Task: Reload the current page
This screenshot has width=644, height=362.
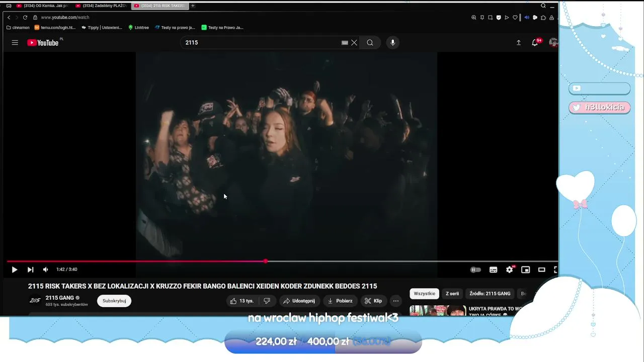Action: tap(25, 18)
